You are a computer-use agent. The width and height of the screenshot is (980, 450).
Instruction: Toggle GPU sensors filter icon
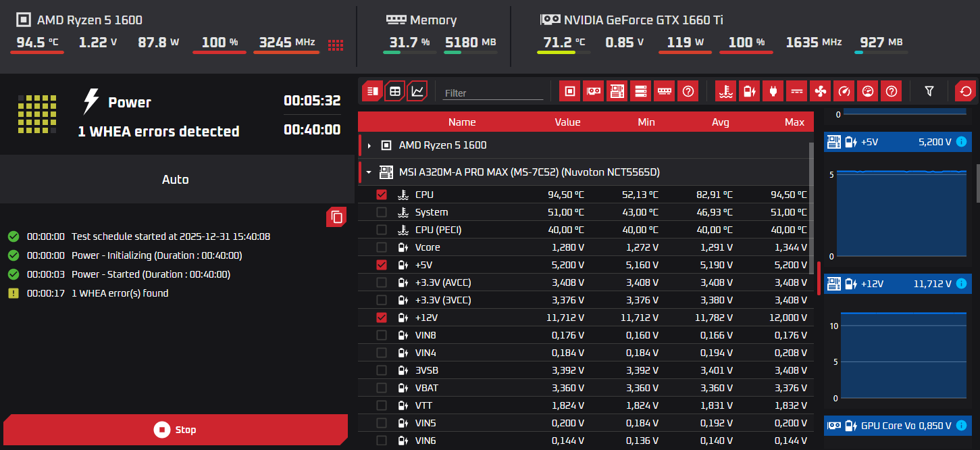click(594, 91)
